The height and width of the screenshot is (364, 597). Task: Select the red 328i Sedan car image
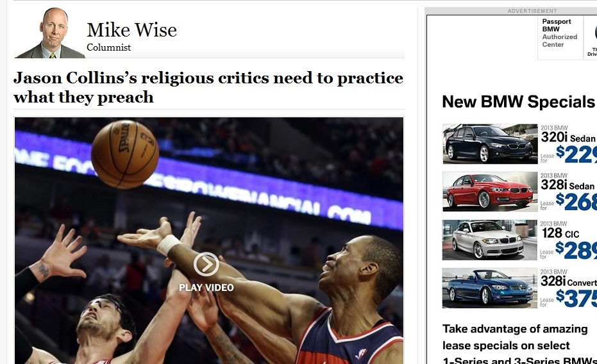coord(490,192)
